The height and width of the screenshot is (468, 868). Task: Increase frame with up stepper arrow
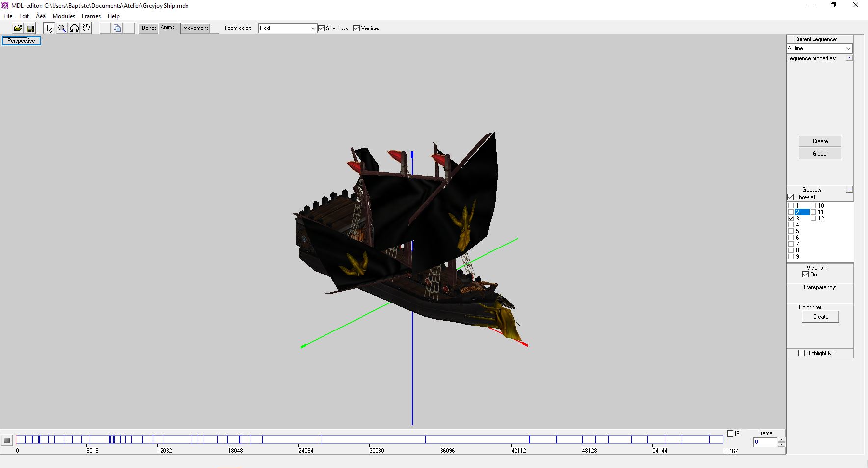[781, 440]
